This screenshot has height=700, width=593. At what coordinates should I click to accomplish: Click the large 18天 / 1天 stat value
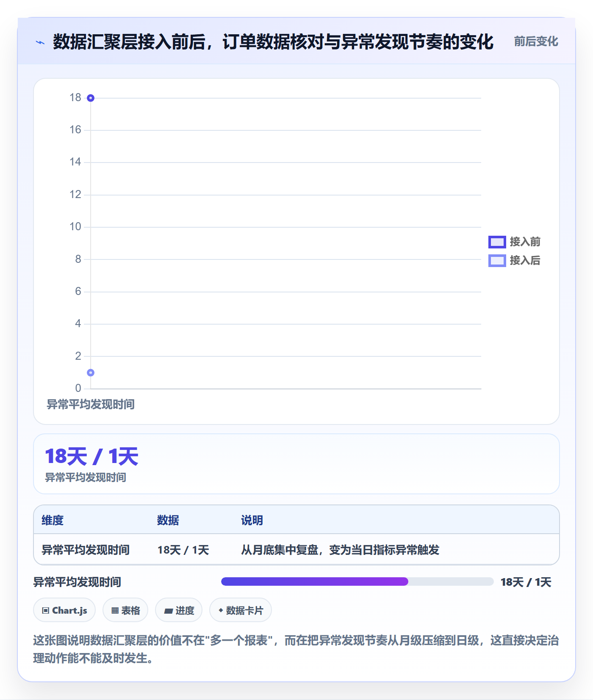tap(92, 457)
